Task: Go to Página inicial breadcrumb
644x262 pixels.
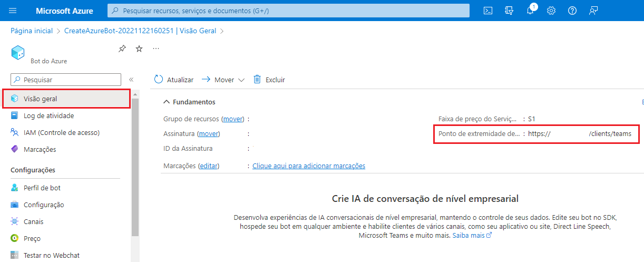Action: (32, 31)
